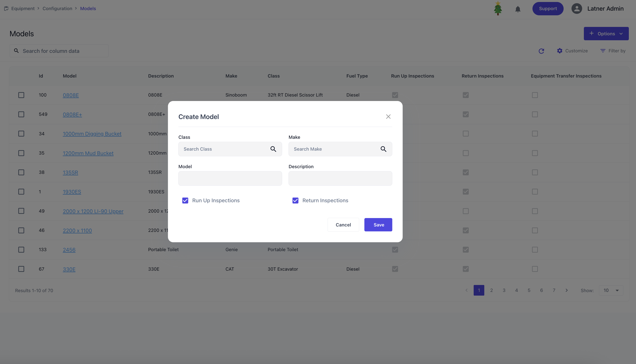Uncheck the Return Inspections checkbox
Viewport: 636px width, 364px height.
[295, 201]
